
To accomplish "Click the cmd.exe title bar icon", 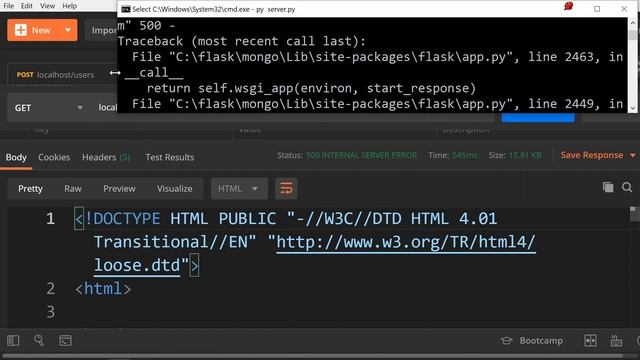I will tap(126, 9).
